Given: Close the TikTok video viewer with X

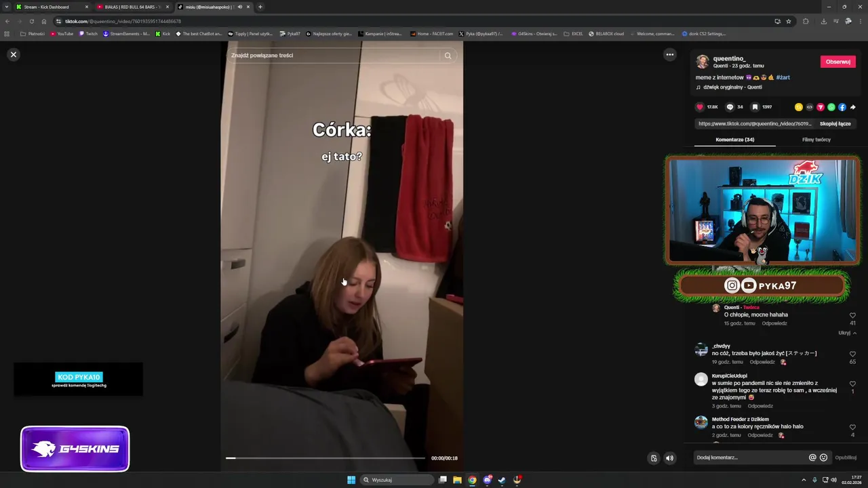Looking at the screenshot, I should coord(13,54).
